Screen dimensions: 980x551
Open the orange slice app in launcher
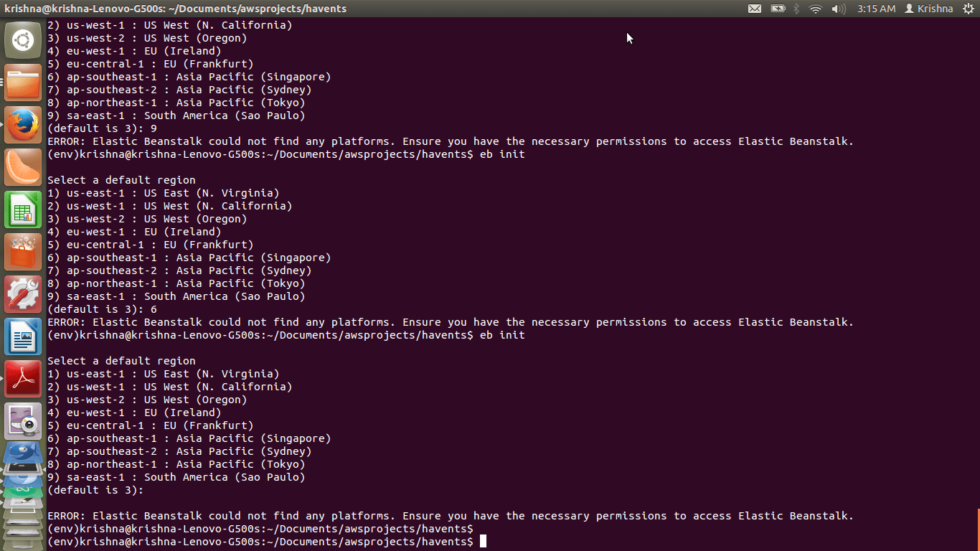pyautogui.click(x=23, y=167)
